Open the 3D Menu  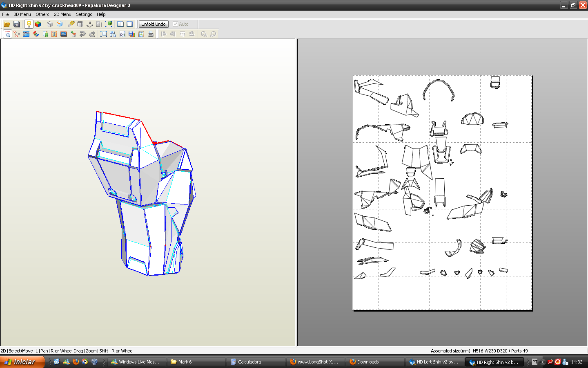22,14
